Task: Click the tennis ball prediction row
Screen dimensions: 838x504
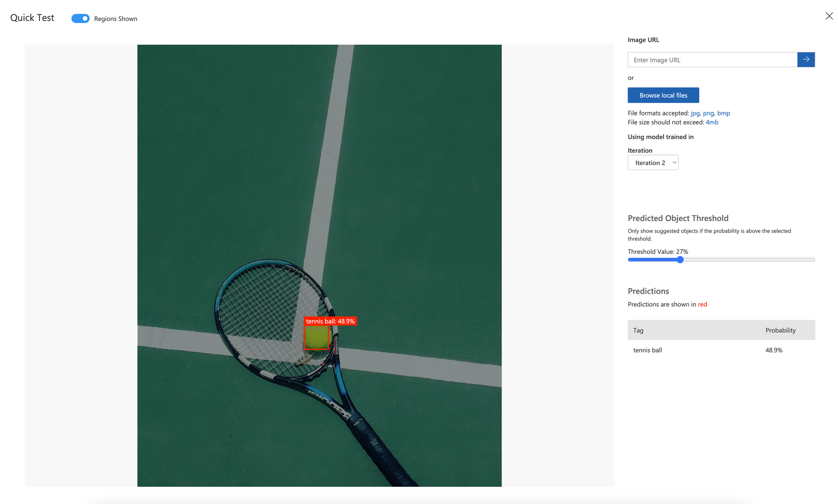Action: pyautogui.click(x=721, y=349)
